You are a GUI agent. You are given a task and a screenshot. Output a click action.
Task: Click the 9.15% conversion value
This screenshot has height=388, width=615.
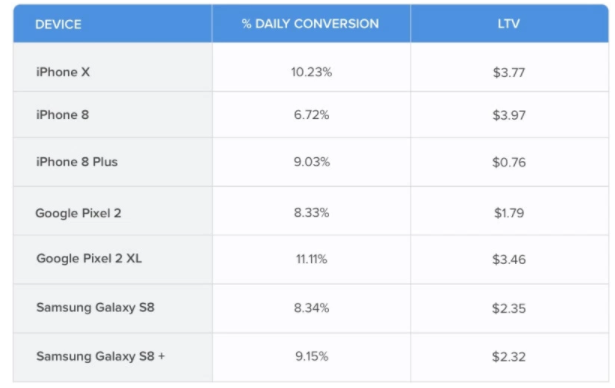pos(311,356)
